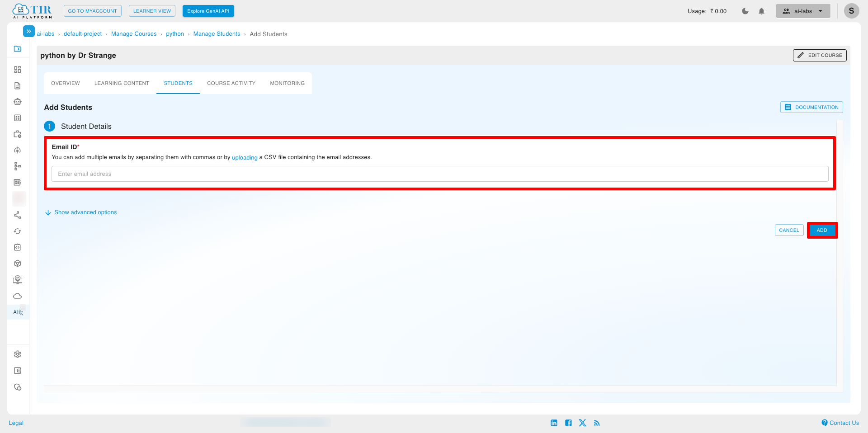Go to ai-labs breadcrumb
This screenshot has height=433, width=868.
click(46, 34)
